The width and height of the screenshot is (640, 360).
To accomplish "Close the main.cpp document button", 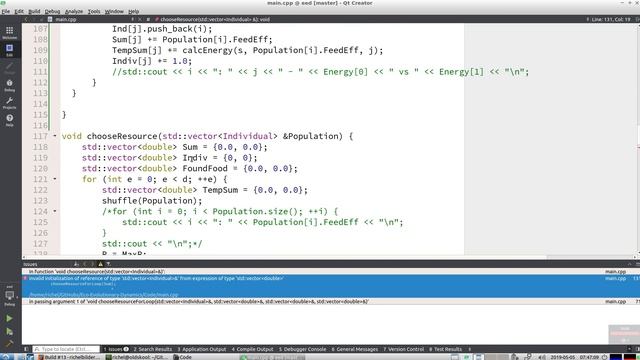I will pyautogui.click(x=140, y=19).
